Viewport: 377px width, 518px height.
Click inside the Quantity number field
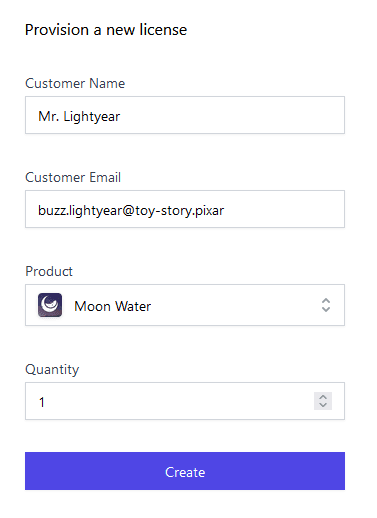[x=185, y=401]
